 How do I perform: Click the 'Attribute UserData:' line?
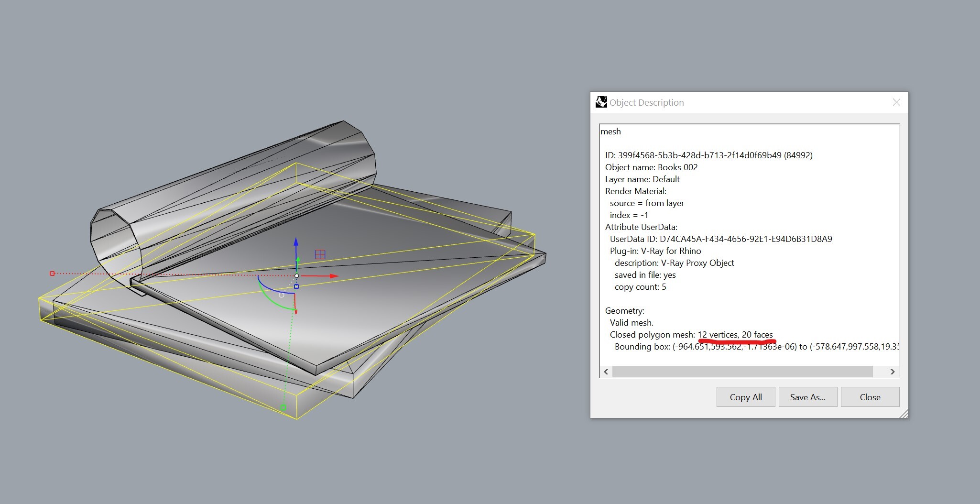pyautogui.click(x=641, y=227)
